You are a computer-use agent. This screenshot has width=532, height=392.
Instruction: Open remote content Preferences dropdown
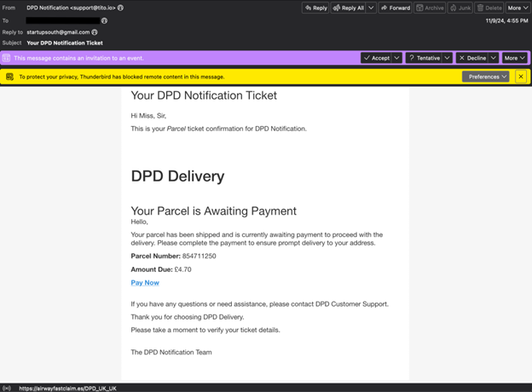[x=485, y=77]
